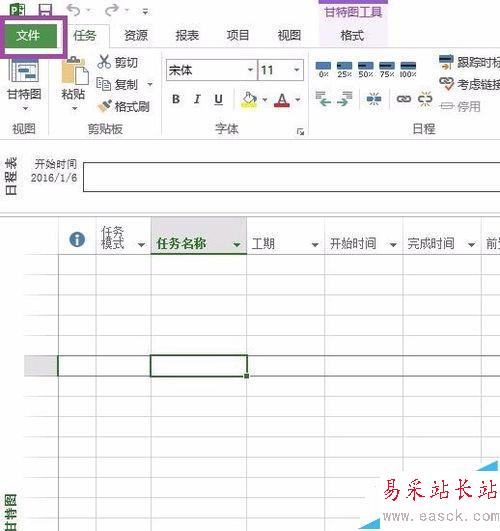This screenshot has height=531, width=500.
Task: Click the Split Task icon
Action: 374,99
